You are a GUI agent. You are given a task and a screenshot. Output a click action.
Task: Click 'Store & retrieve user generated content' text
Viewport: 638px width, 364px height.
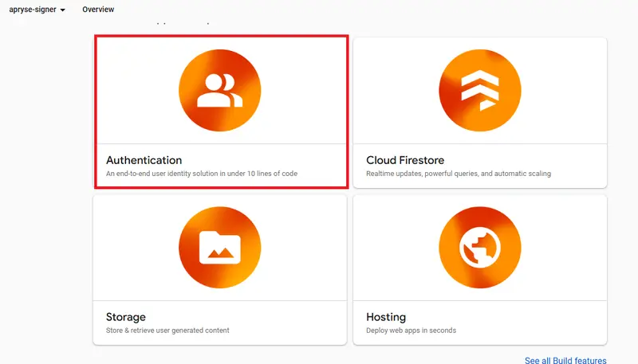tap(167, 331)
